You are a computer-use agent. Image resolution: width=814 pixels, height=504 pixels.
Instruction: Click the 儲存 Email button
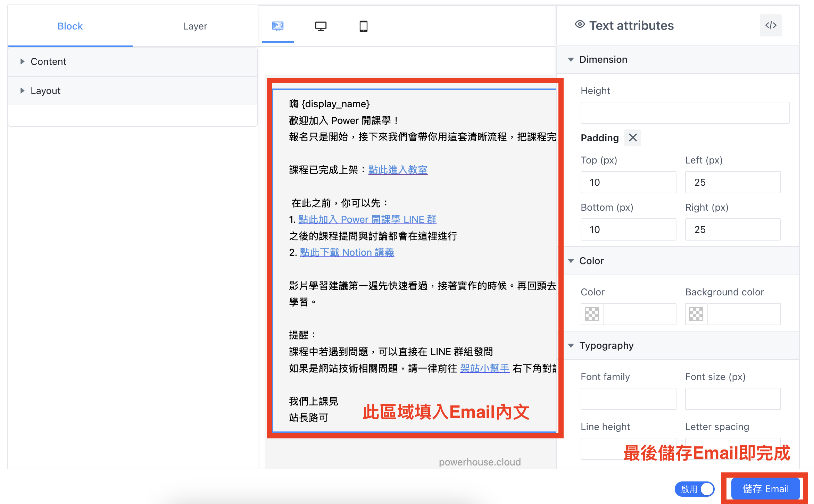pyautogui.click(x=765, y=489)
